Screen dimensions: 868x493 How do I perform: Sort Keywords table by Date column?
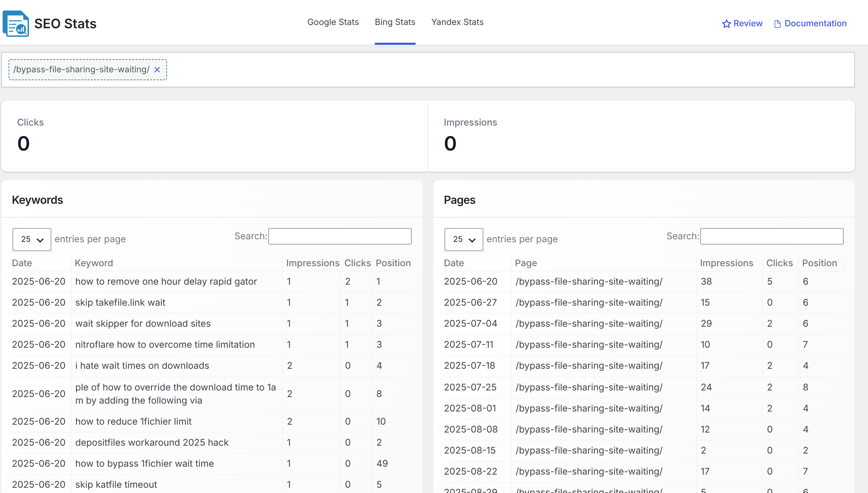click(x=22, y=263)
